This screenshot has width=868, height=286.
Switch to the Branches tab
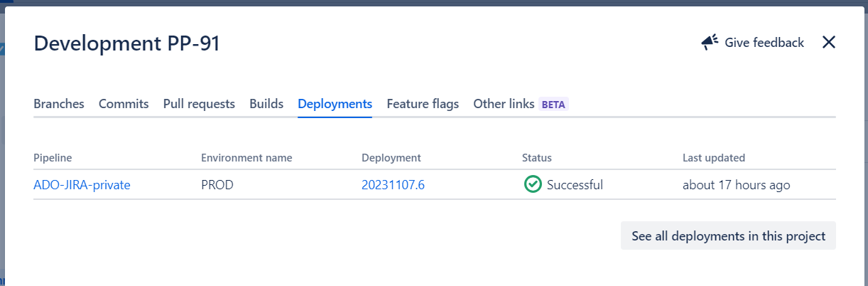(59, 104)
